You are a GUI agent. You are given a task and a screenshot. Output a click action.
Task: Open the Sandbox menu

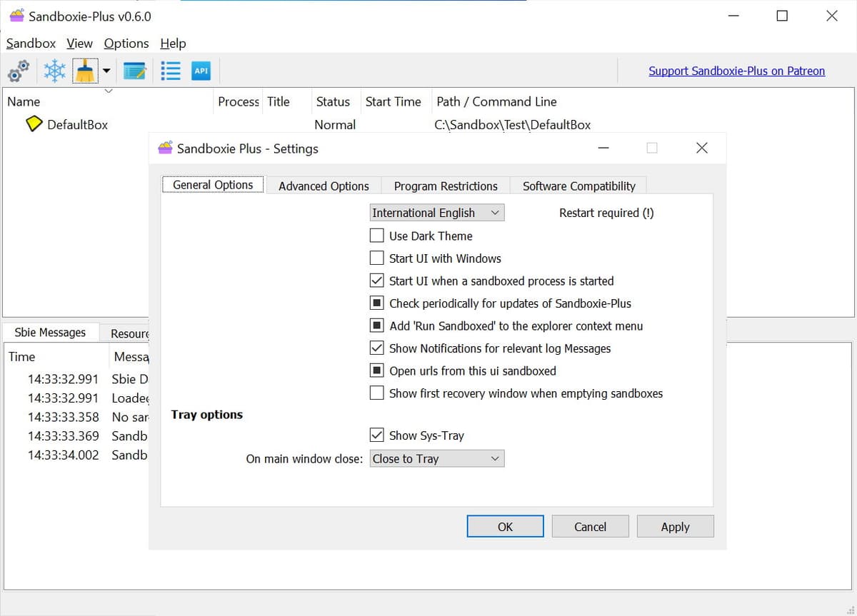[x=31, y=44]
